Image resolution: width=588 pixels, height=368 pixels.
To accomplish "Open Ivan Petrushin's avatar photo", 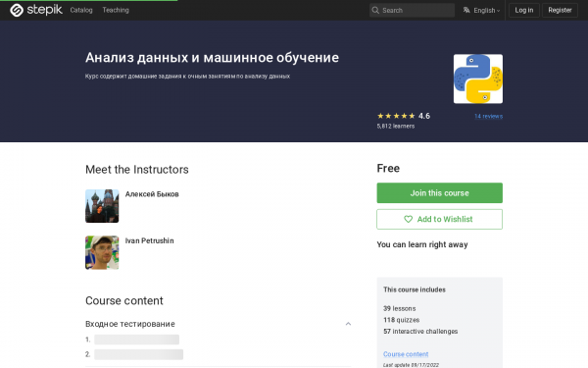I will point(102,252).
